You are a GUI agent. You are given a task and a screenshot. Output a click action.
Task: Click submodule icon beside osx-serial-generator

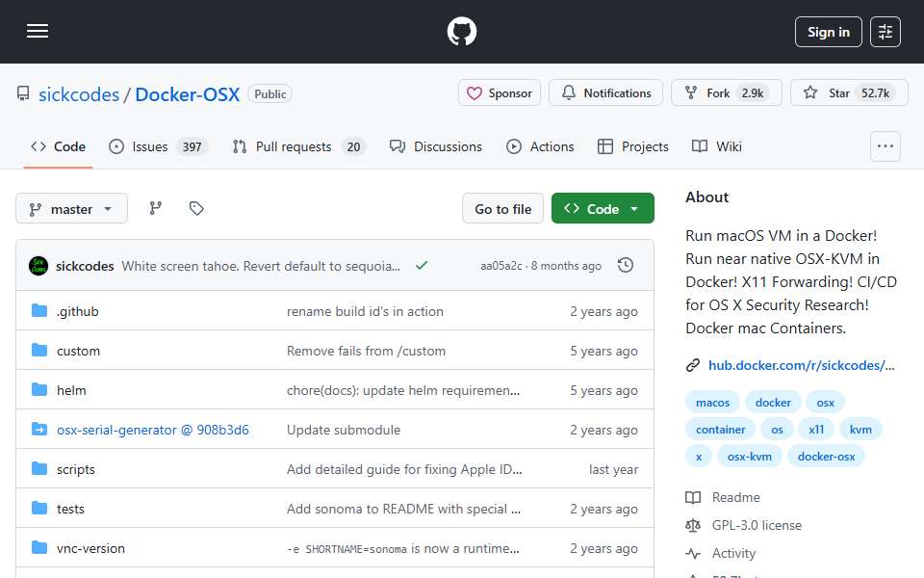point(39,429)
